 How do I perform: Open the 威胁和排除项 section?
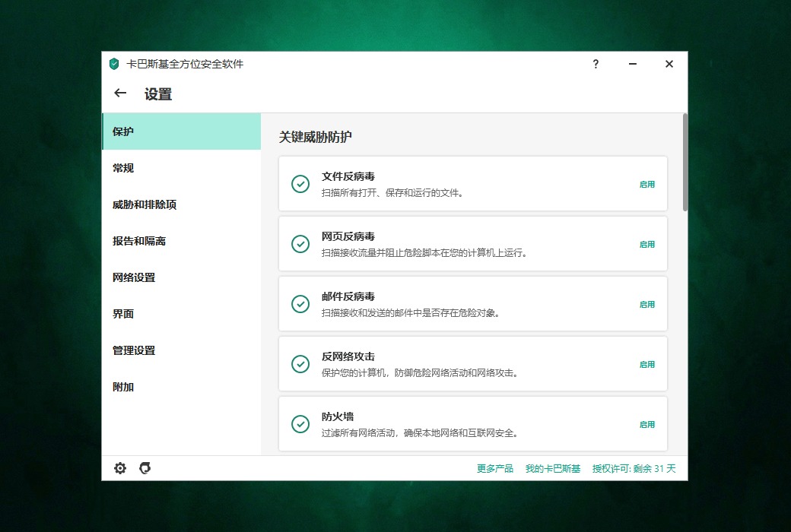tap(181, 204)
